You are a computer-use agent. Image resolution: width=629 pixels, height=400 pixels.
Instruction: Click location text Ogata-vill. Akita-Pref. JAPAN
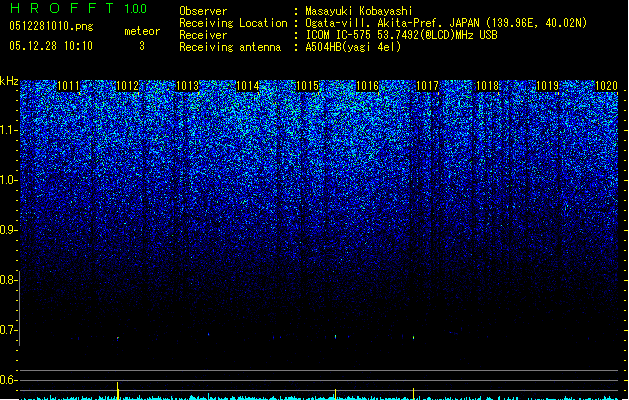pyautogui.click(x=392, y=23)
